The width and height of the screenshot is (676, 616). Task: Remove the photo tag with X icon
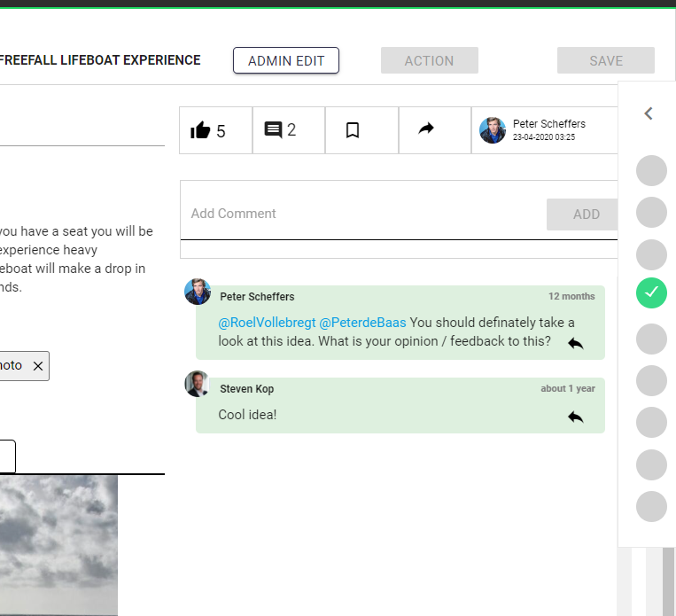pos(38,366)
